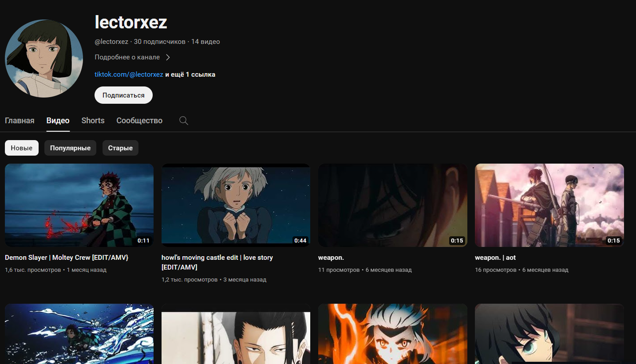Viewport: 636px width, 364px height.
Task: Open Demon Slayer Moltey Crew thumbnail
Action: pyautogui.click(x=79, y=205)
